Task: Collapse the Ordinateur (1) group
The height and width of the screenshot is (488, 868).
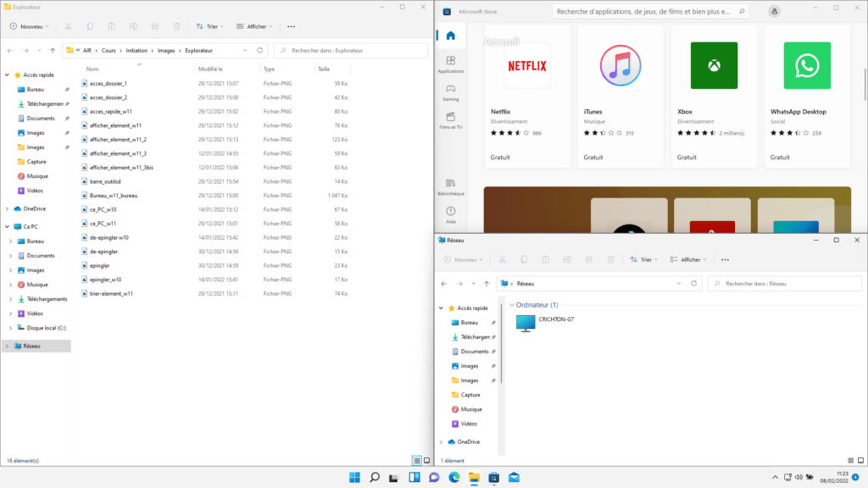Action: click(511, 304)
